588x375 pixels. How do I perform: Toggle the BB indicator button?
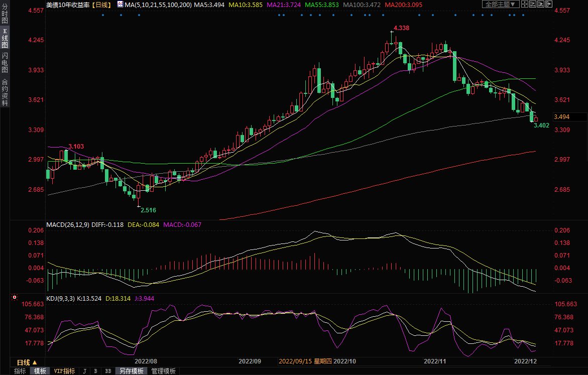point(108,371)
